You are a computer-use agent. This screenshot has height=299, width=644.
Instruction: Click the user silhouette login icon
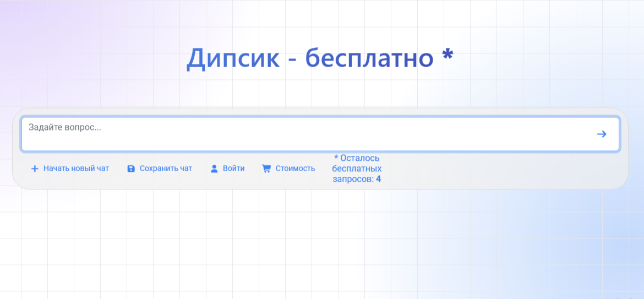tap(214, 168)
